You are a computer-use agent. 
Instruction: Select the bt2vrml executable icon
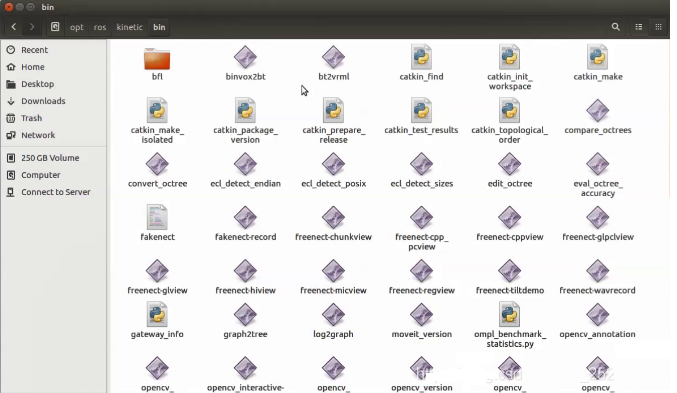click(333, 57)
